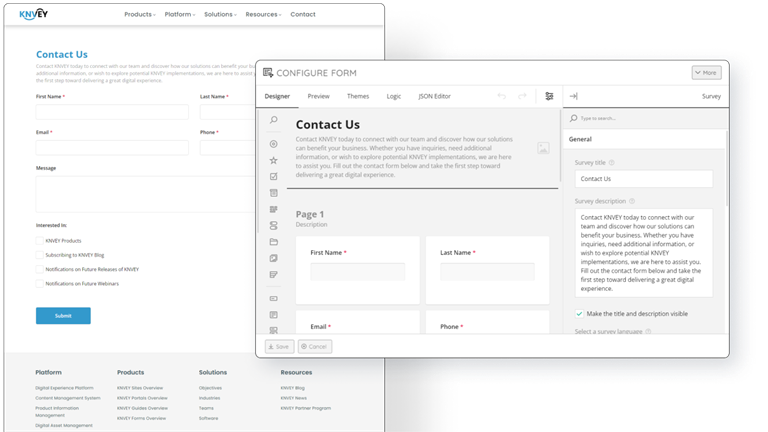Click Last Name field in designer canvas

(487, 272)
